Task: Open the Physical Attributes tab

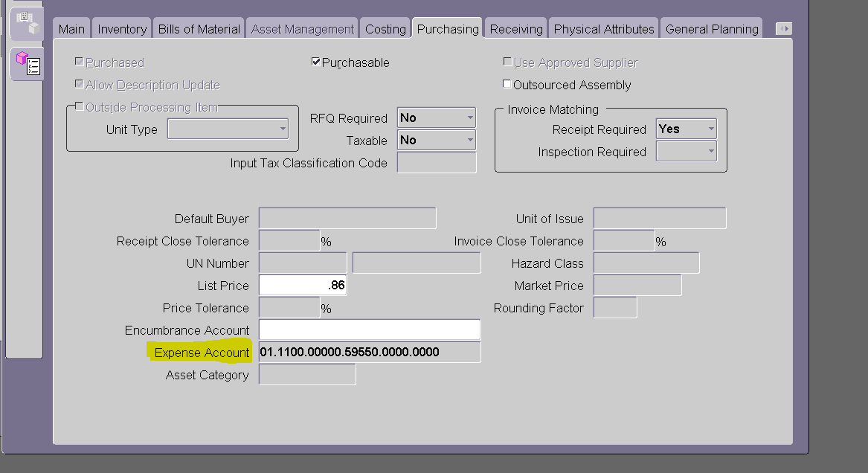Action: click(603, 28)
